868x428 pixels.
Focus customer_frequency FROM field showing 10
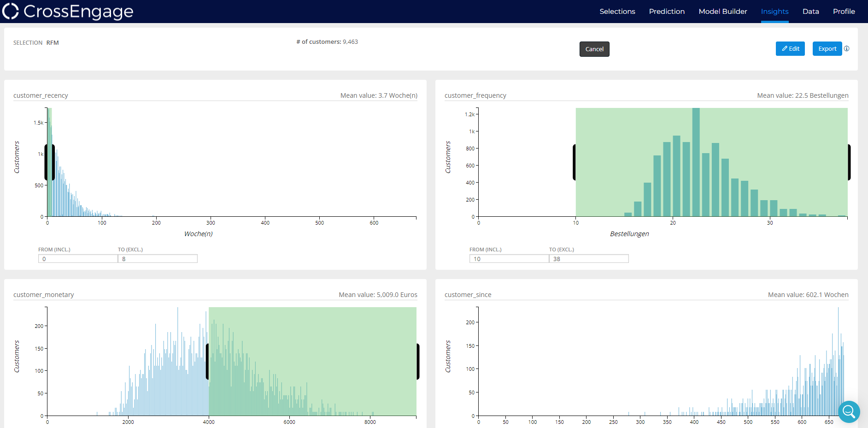point(509,259)
